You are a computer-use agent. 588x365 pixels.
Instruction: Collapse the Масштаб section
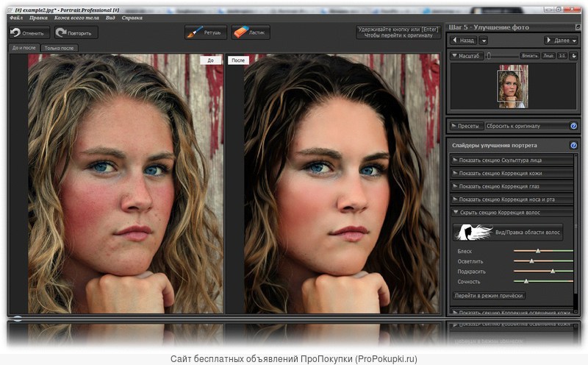click(467, 56)
